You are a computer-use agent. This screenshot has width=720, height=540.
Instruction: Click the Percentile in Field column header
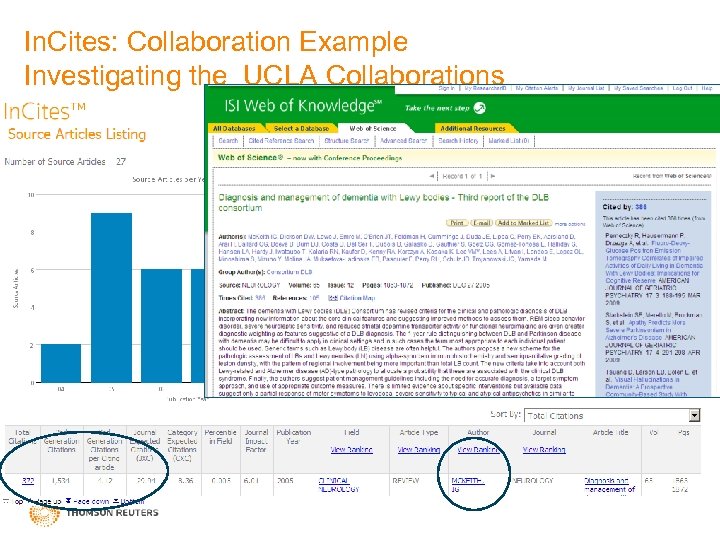click(x=220, y=436)
